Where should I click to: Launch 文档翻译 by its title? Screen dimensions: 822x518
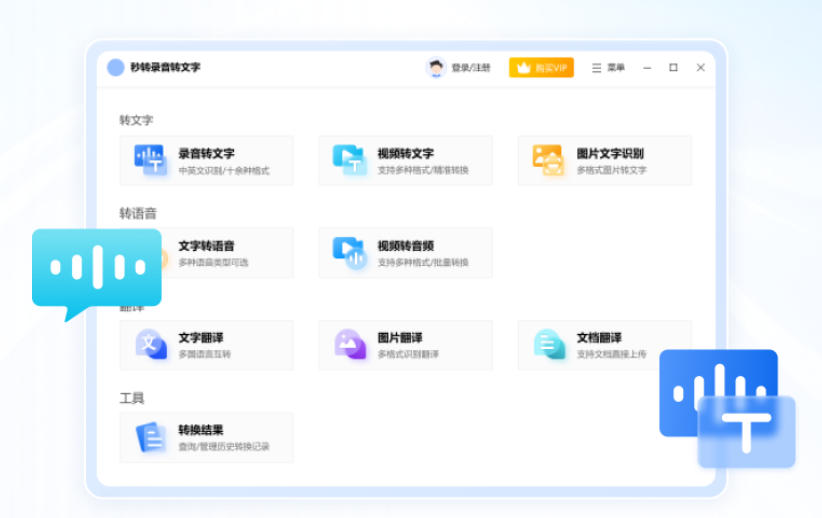coord(599,338)
